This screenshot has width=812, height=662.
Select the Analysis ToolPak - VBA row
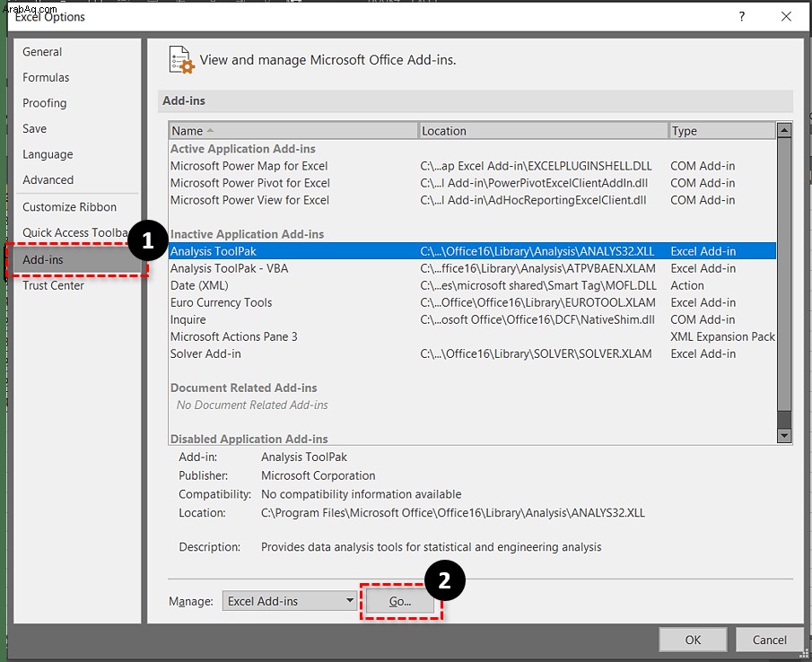(x=472, y=268)
